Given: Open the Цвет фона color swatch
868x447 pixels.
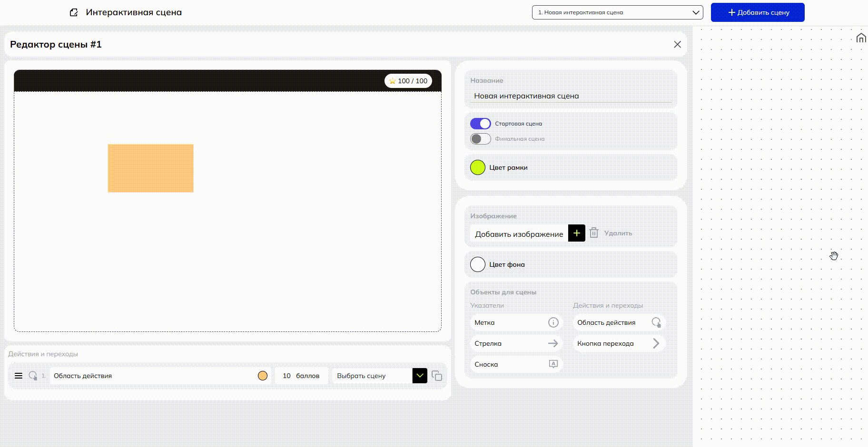Looking at the screenshot, I should pos(478,264).
